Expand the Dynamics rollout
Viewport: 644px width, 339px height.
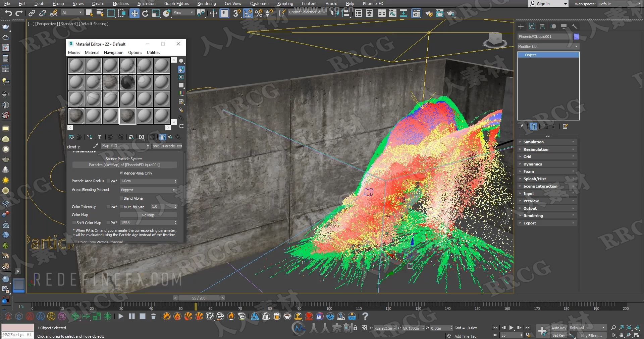[547, 164]
